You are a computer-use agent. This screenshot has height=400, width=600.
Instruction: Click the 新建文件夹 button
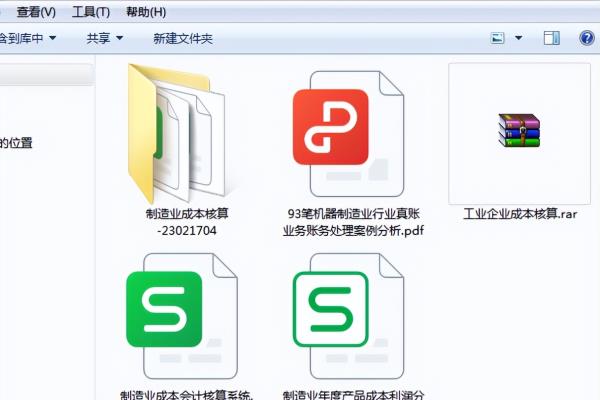183,38
